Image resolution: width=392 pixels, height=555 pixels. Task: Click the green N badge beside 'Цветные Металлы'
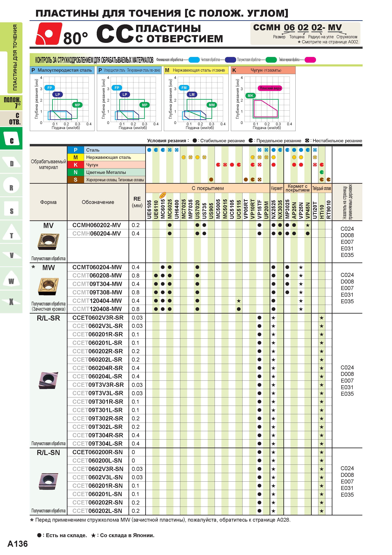[x=76, y=172]
